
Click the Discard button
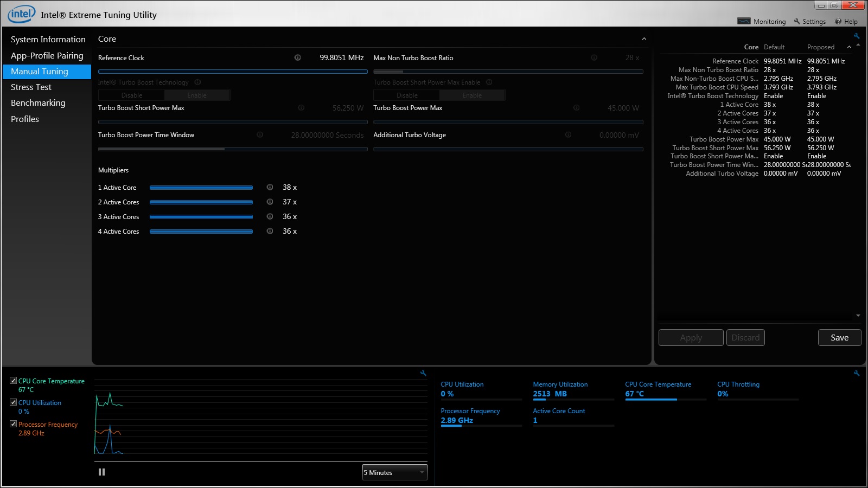point(745,337)
